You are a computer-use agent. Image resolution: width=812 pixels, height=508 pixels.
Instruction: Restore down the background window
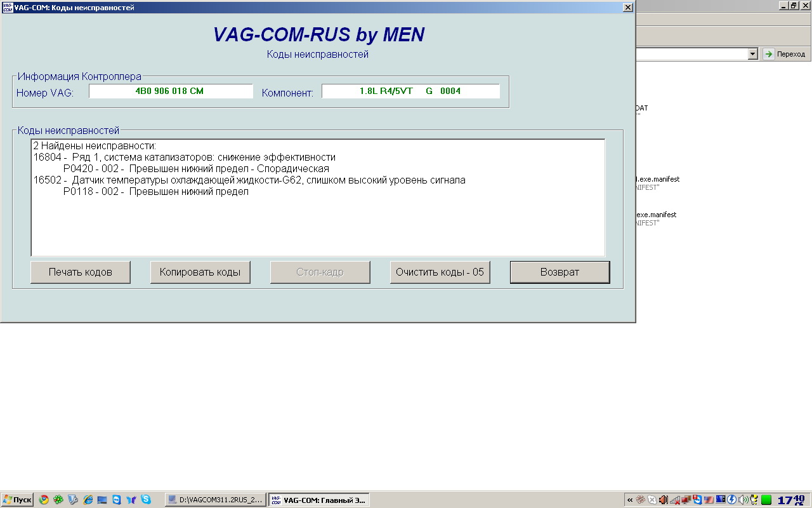pyautogui.click(x=793, y=5)
